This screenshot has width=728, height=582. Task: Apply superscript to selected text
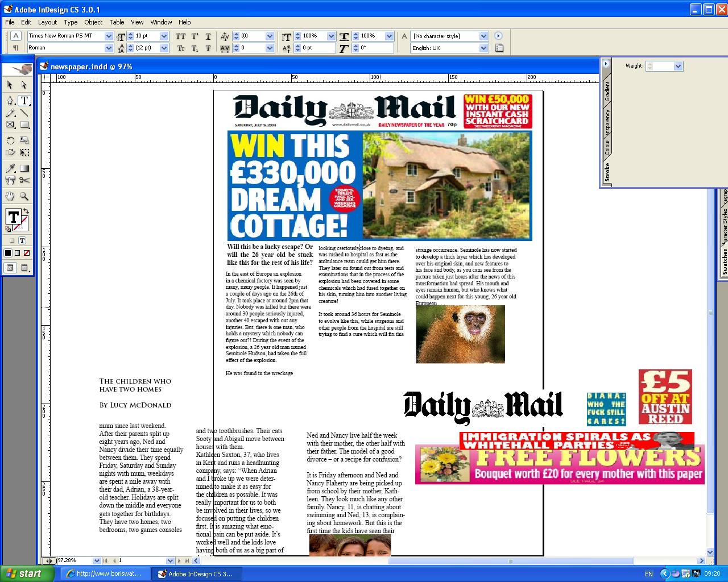coord(195,36)
